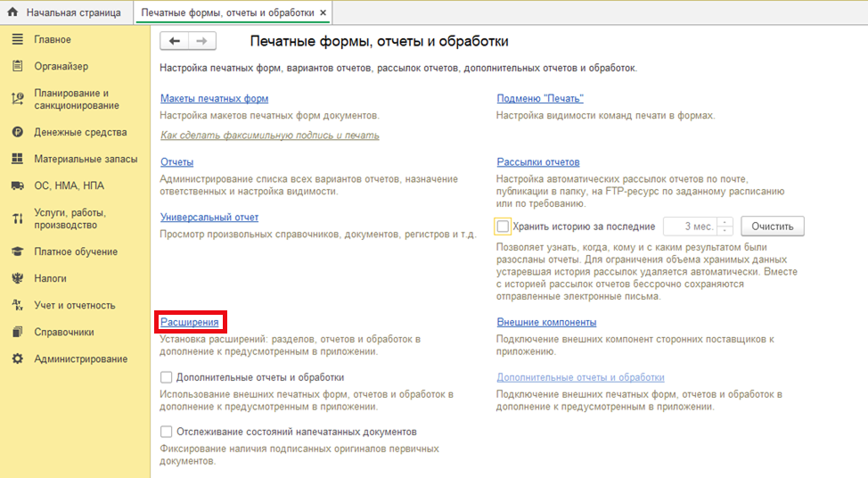Click the home icon on Начальная страница tab
Image resolution: width=868 pixels, height=478 pixels.
[x=12, y=12]
